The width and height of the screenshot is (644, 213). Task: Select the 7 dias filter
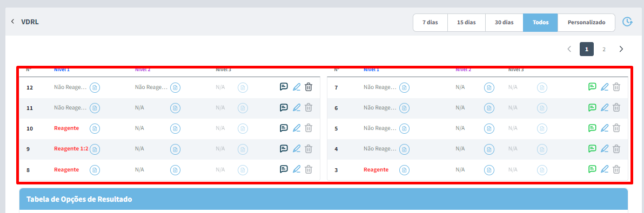pyautogui.click(x=430, y=23)
